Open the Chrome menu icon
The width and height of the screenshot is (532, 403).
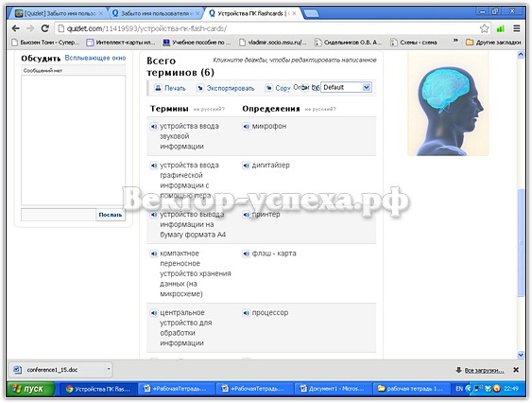coord(516,28)
